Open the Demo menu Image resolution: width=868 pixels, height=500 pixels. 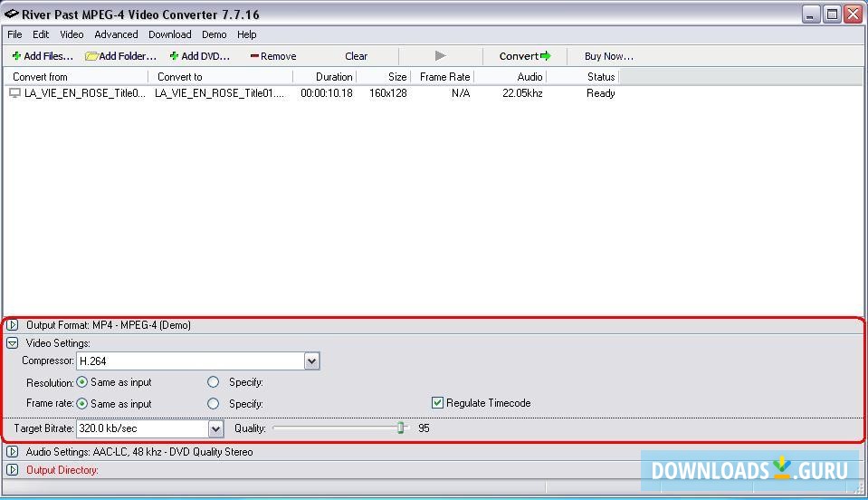pos(214,34)
